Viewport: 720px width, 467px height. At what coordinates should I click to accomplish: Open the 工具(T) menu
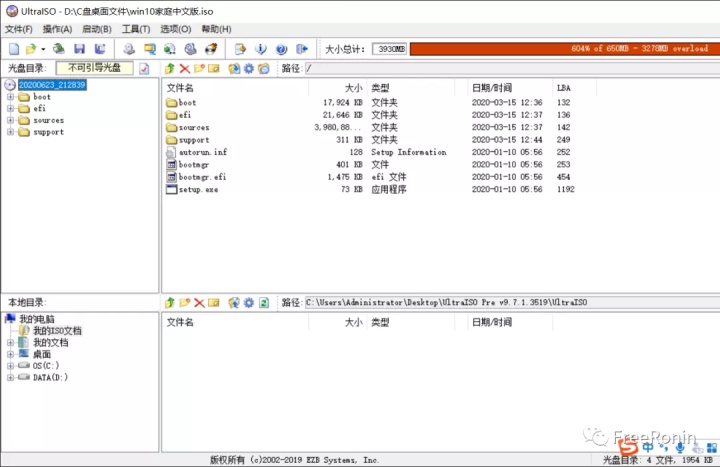(x=136, y=29)
